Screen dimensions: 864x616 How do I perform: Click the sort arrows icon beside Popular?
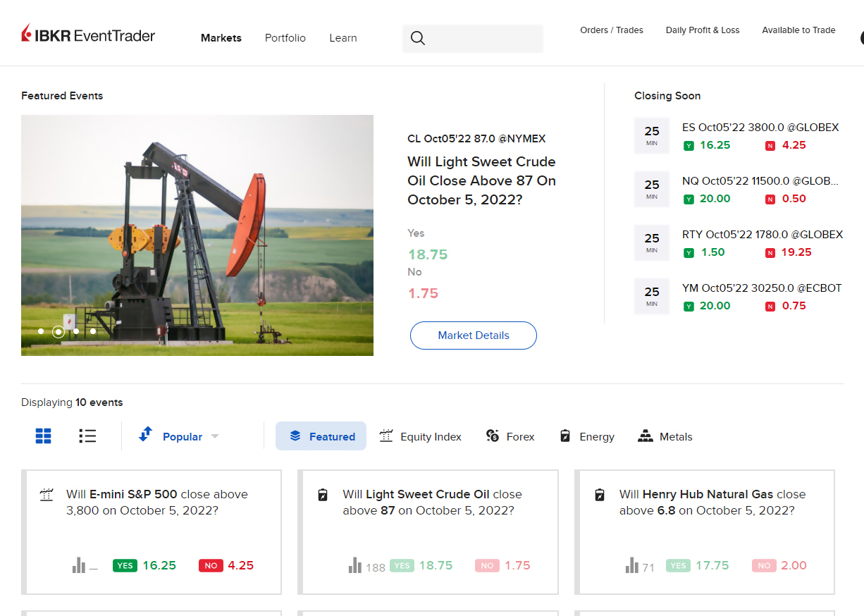pos(145,434)
